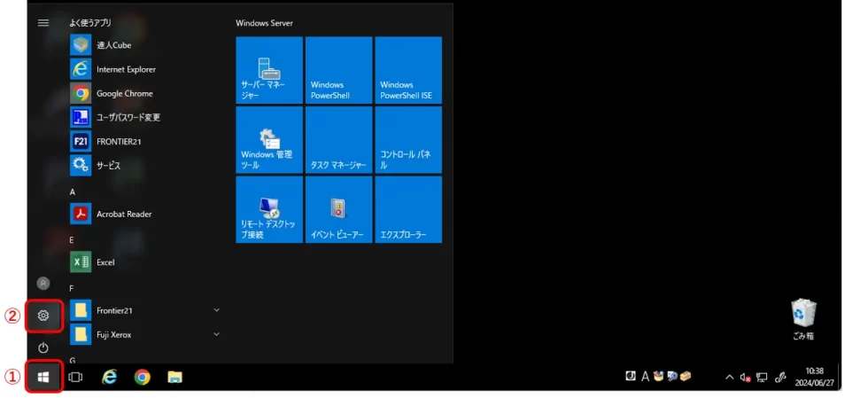
Task: Open the Settings gear in Start menu
Action: (43, 316)
